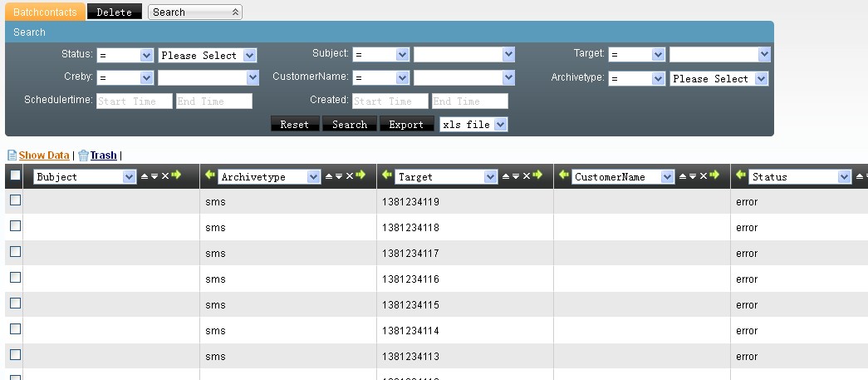Screen dimensions: 868x380
Task: Move Status column left with green arrow
Action: [x=740, y=175]
